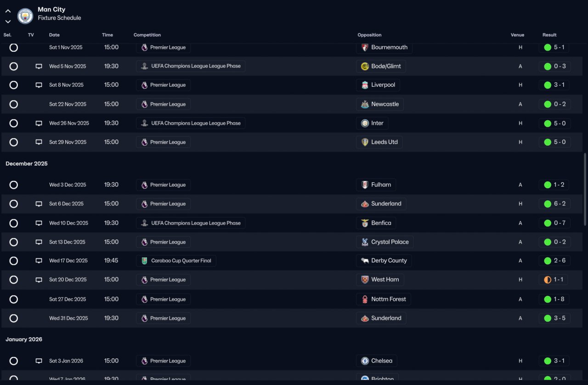Image resolution: width=588 pixels, height=385 pixels.
Task: Click the up chevron beside the Man City badge
Action: coord(8,11)
